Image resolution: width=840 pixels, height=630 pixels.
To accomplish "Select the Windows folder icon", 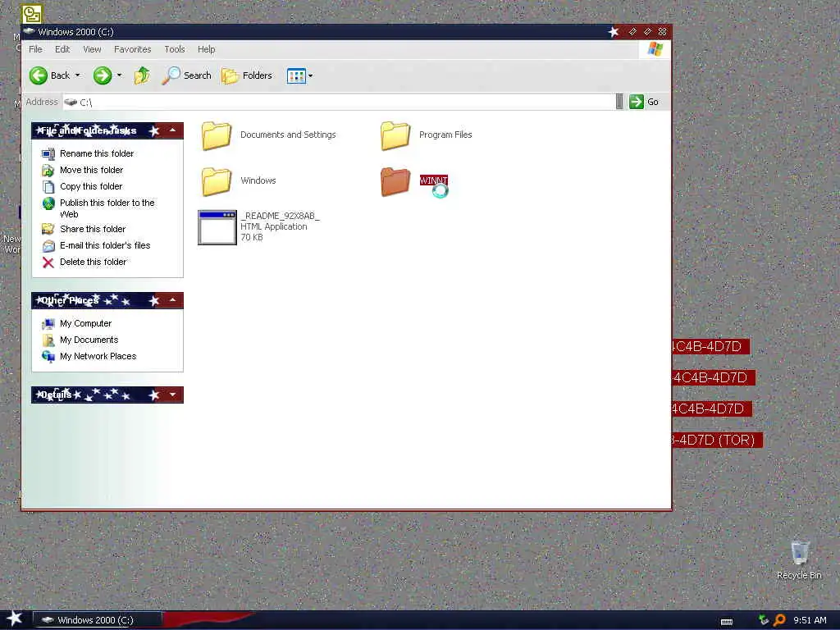I will [x=217, y=181].
